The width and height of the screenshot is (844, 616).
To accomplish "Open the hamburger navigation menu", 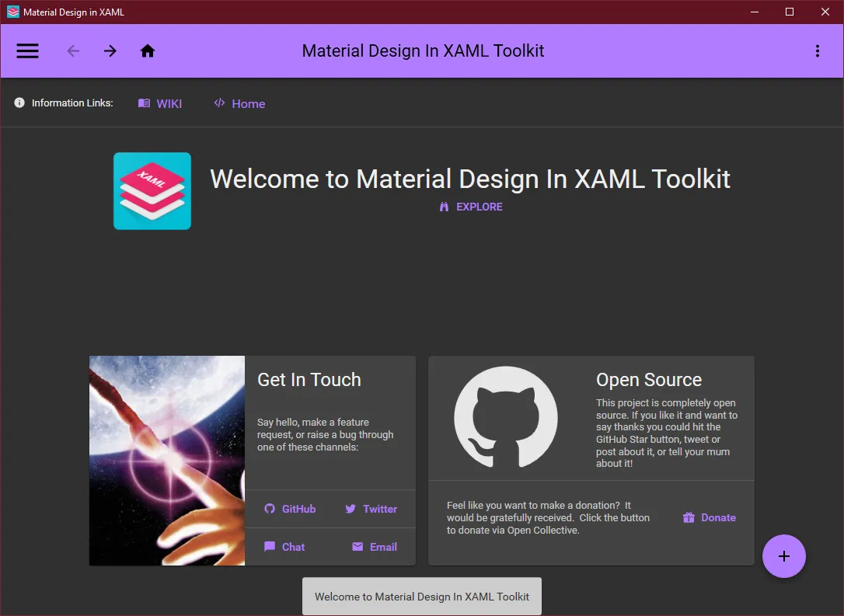I will [x=27, y=50].
